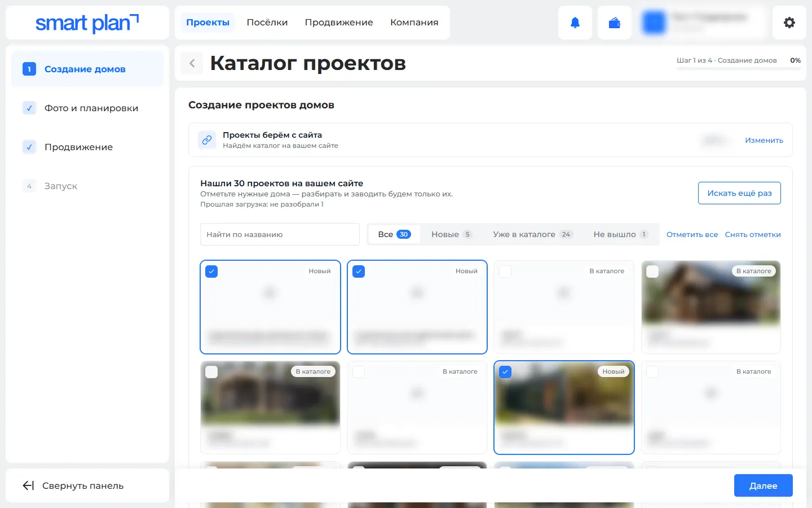This screenshot has width=812, height=508.
Task: Open the Компания top menu tab
Action: point(414,23)
